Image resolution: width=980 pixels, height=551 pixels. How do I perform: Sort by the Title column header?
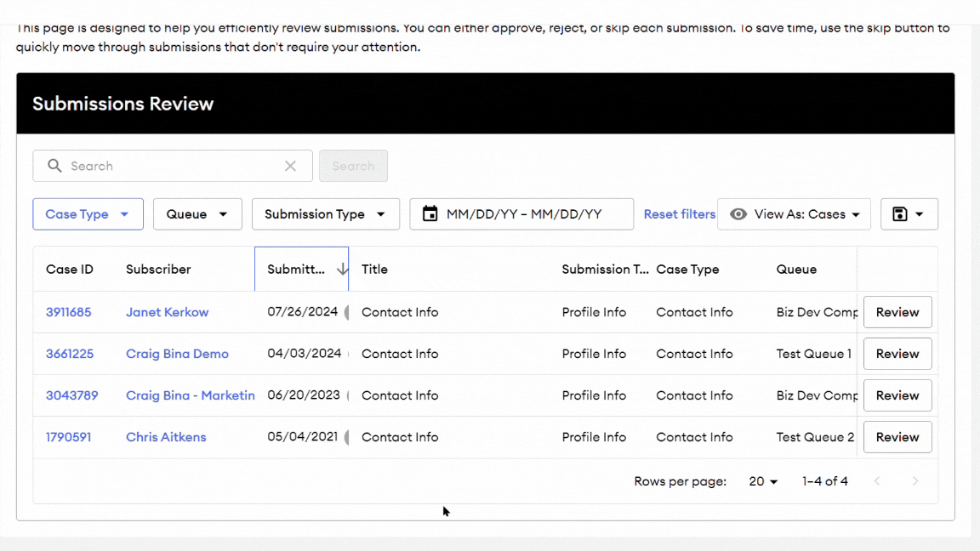pos(374,270)
